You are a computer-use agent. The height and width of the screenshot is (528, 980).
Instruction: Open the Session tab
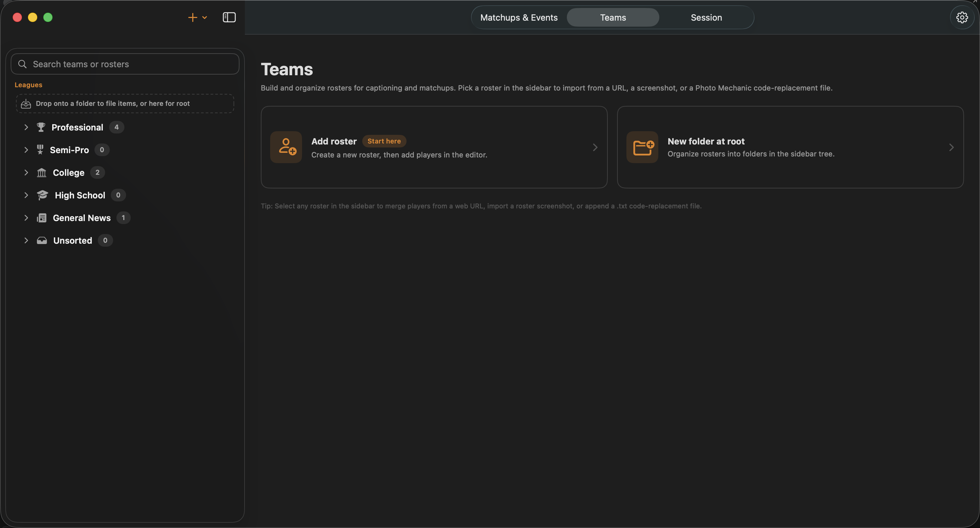pos(706,18)
